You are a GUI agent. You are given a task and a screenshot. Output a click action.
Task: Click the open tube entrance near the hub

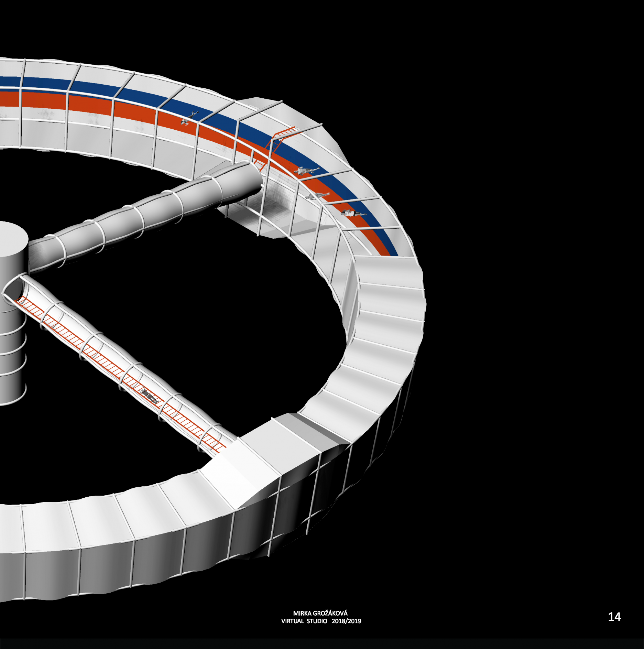pos(13,288)
